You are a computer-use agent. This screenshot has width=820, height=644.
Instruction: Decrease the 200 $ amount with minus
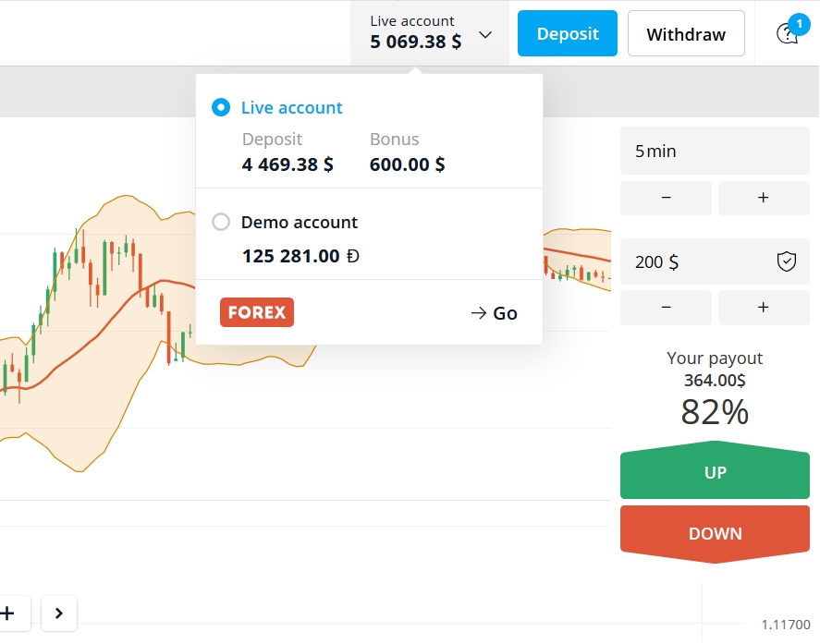coord(666,308)
